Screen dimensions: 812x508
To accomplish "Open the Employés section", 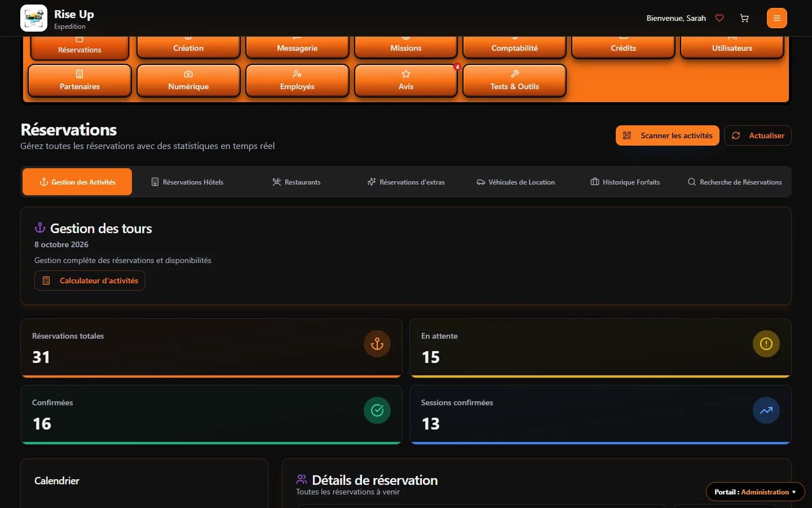I will (297, 81).
